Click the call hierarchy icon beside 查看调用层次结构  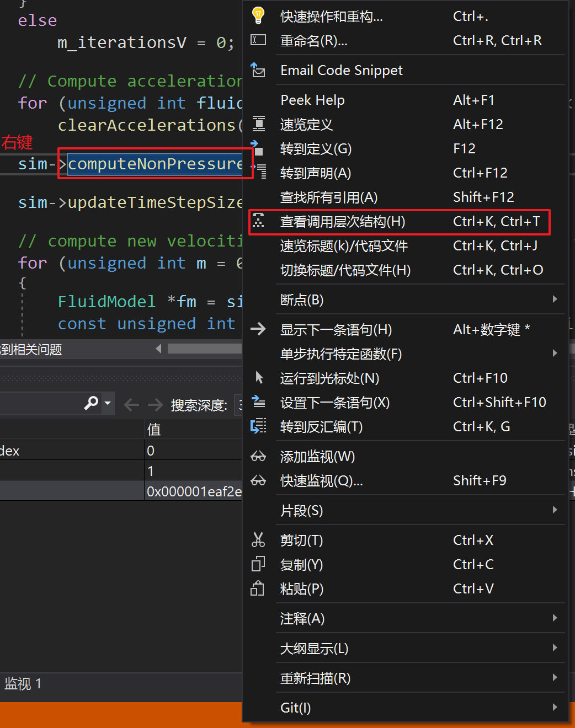pyautogui.click(x=258, y=221)
